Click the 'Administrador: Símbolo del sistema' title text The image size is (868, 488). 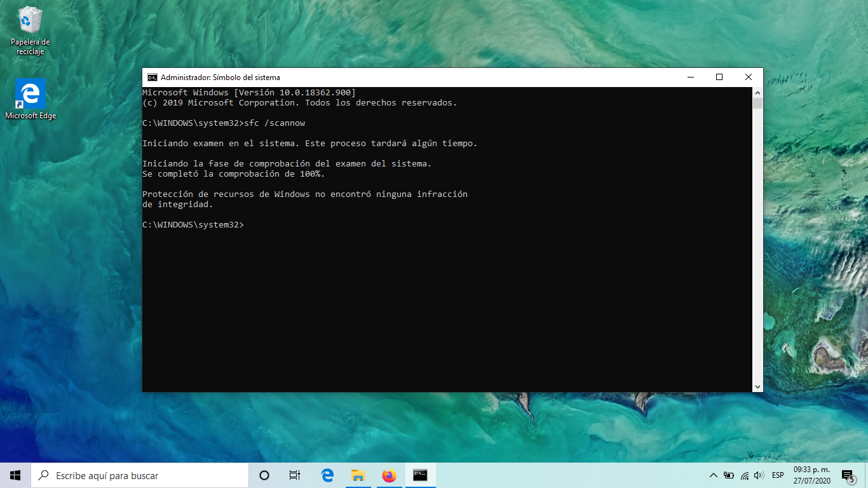220,78
